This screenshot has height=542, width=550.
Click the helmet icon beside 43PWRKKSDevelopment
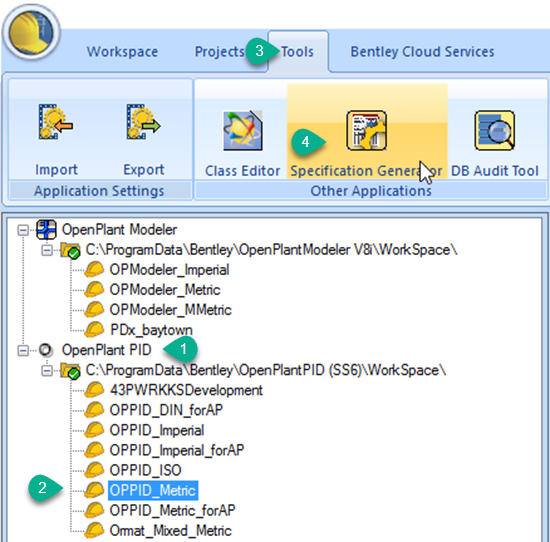[x=94, y=390]
